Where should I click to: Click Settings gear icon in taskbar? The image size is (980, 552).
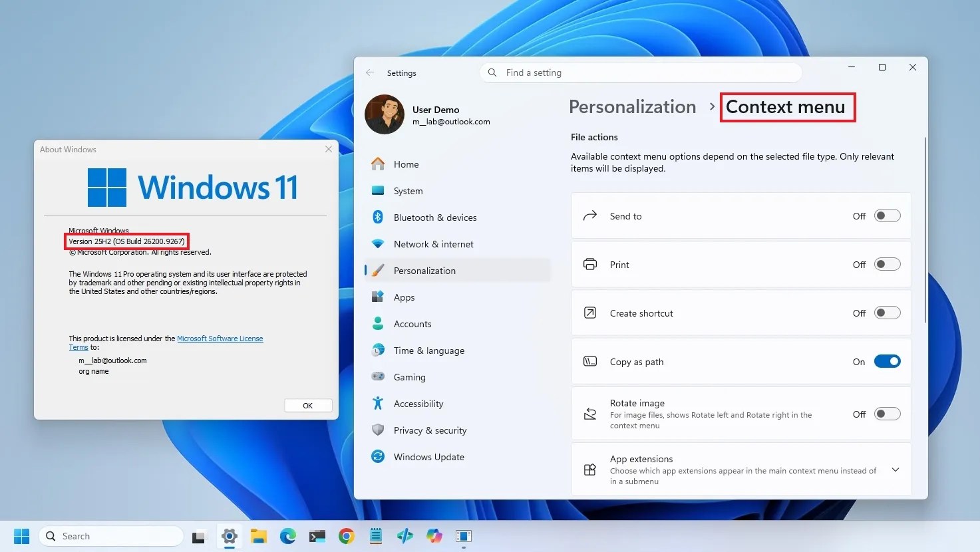tap(230, 536)
